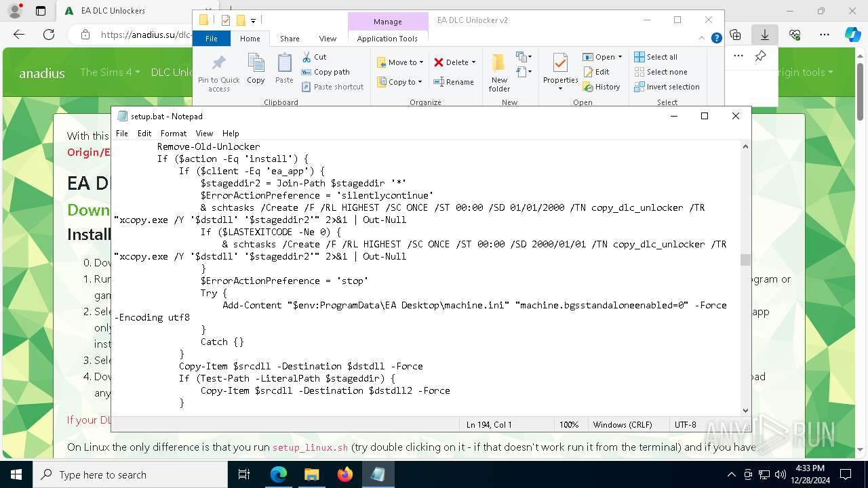Switch to Explorer View tab

point(328,39)
